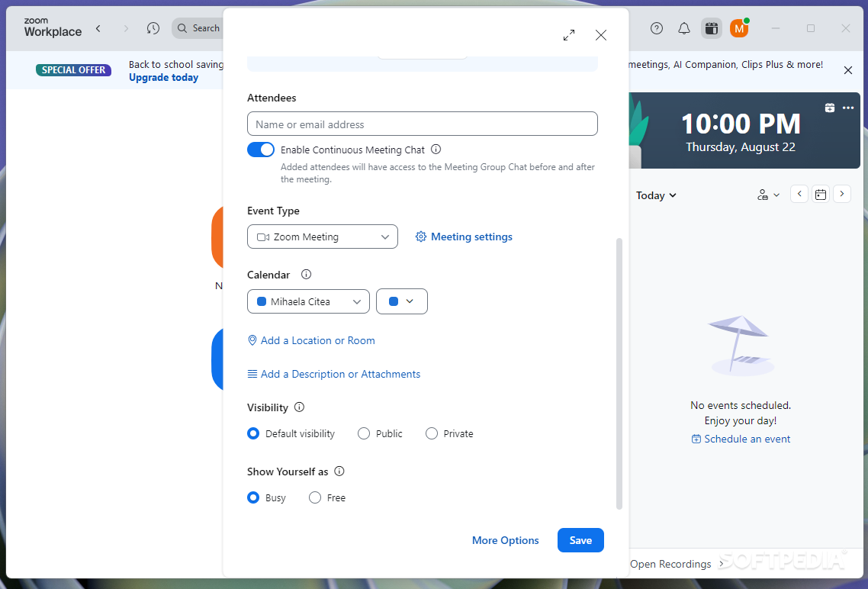Image resolution: width=868 pixels, height=589 pixels.
Task: Expand the Today dropdown in sidebar
Action: (x=656, y=195)
